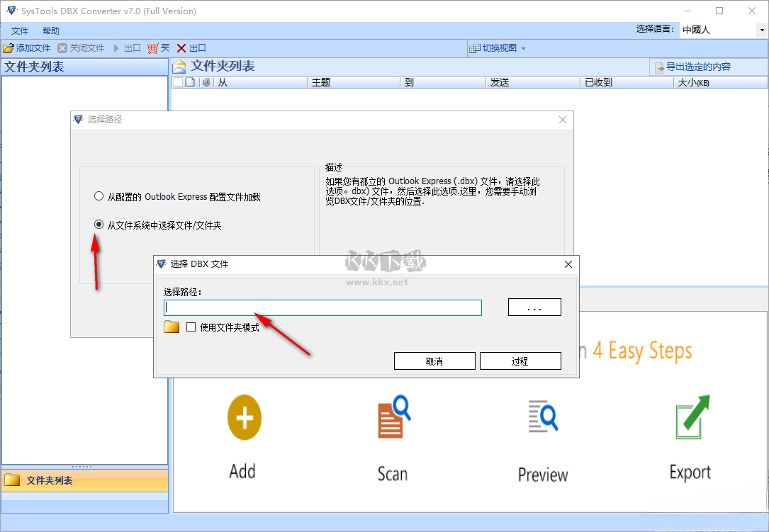Click the 选择路径 input field
This screenshot has height=532, width=769.
(322, 307)
